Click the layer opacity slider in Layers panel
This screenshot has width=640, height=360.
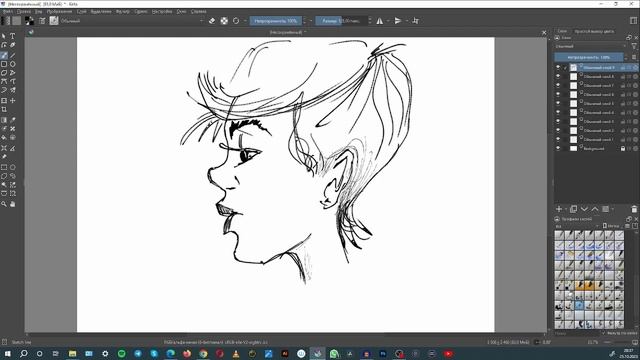pos(589,57)
